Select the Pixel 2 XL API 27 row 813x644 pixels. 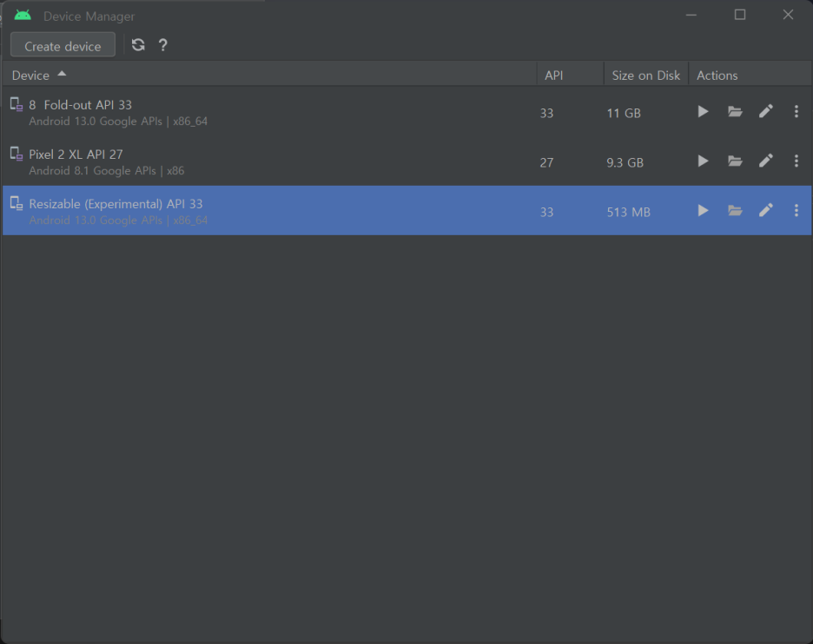[x=407, y=161]
